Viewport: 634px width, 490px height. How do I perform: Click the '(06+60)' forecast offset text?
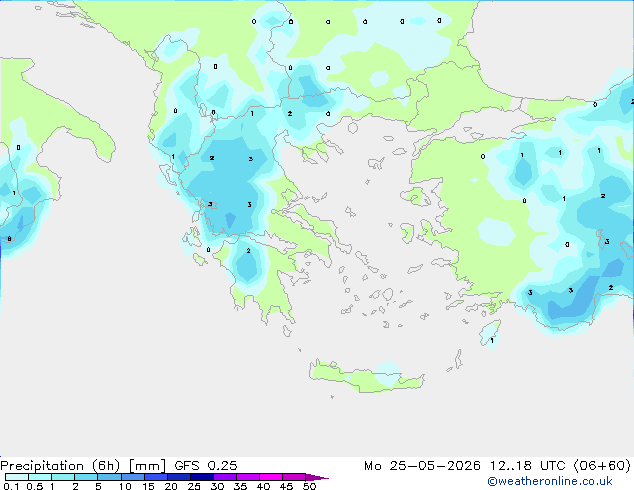click(602, 466)
